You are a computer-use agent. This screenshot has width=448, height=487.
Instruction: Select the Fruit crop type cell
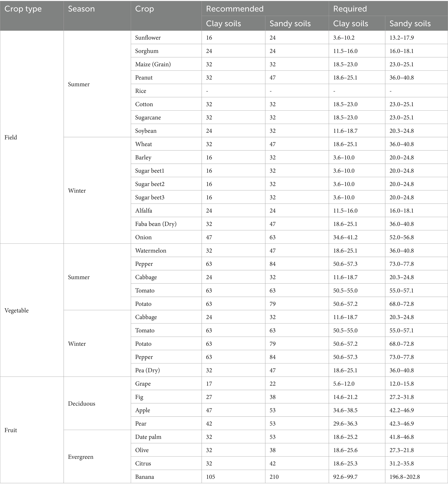pos(11,430)
